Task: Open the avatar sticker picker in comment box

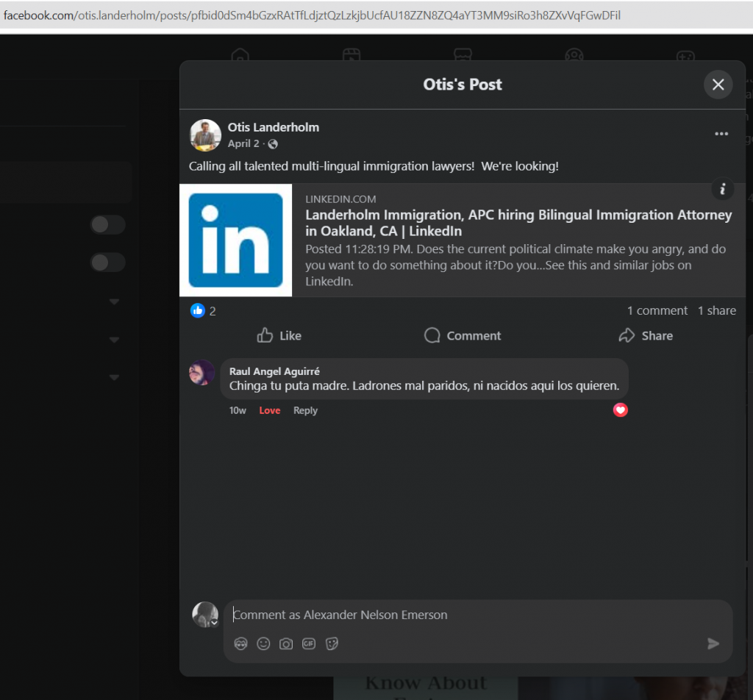Action: pyautogui.click(x=240, y=643)
